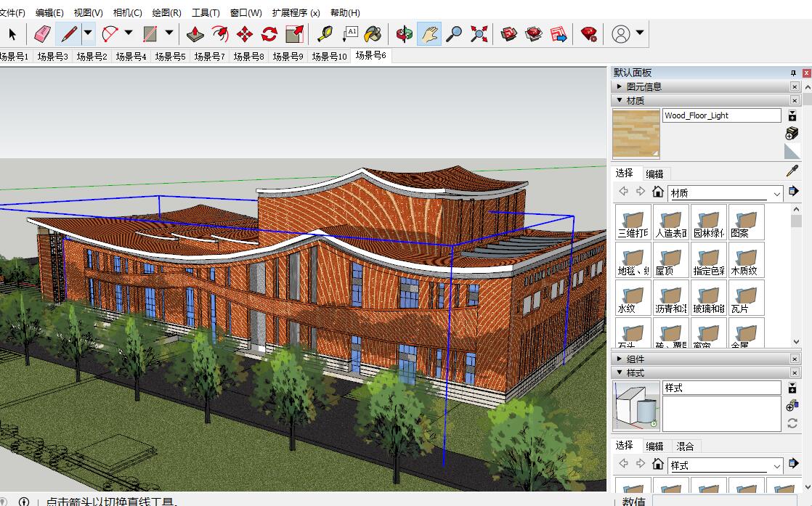Screen dimensions: 812x506
Task: Expand the 图元信息 panel
Action: point(620,86)
